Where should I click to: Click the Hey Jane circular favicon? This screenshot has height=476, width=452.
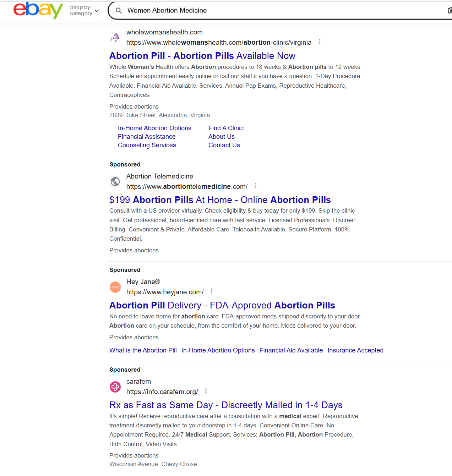click(x=115, y=287)
